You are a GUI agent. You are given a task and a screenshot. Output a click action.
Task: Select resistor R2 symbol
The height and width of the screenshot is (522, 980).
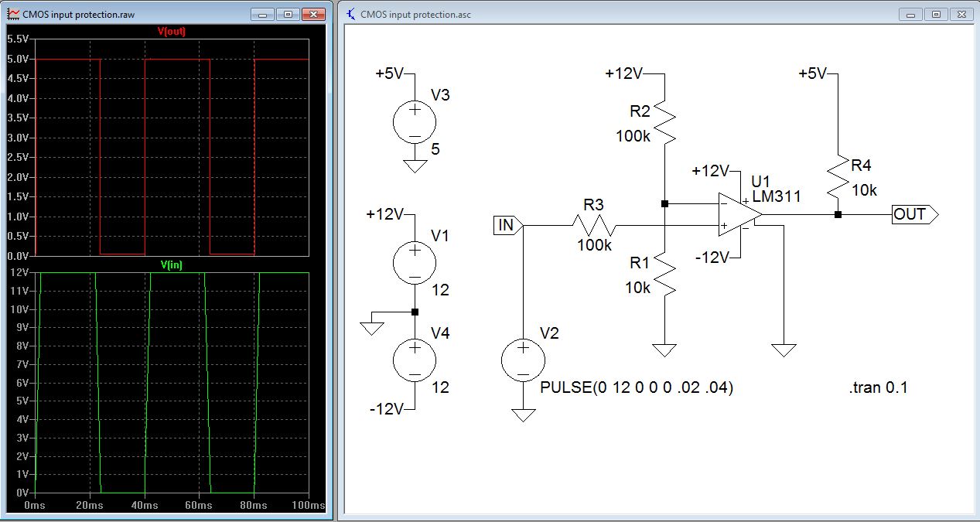coord(664,122)
